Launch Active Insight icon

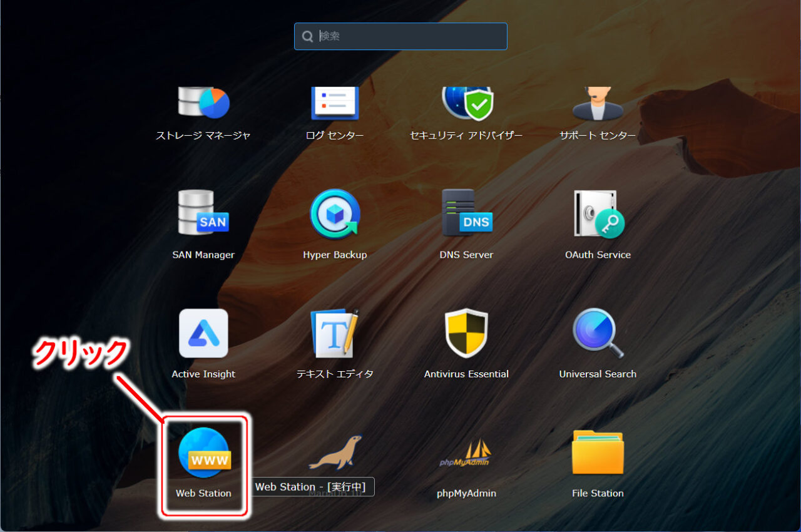point(203,333)
